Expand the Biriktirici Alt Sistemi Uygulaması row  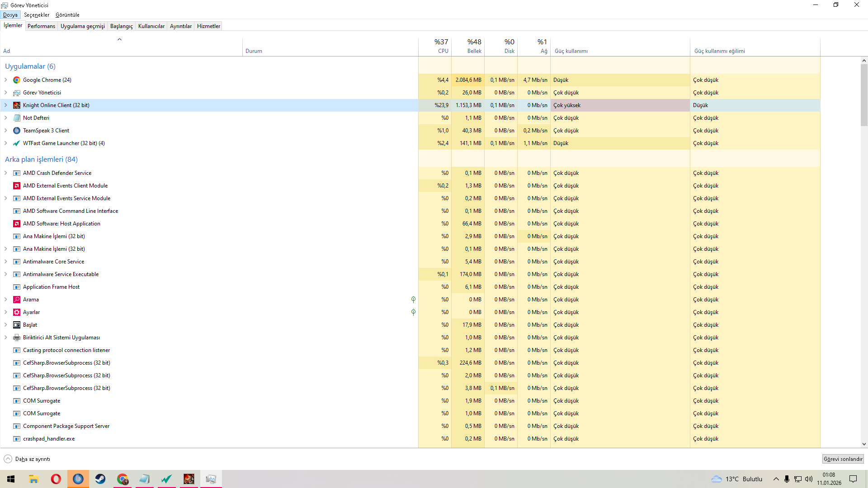6,338
